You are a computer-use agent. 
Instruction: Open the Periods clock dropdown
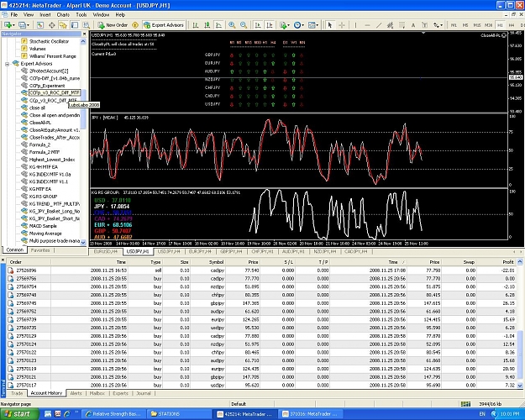[x=302, y=25]
